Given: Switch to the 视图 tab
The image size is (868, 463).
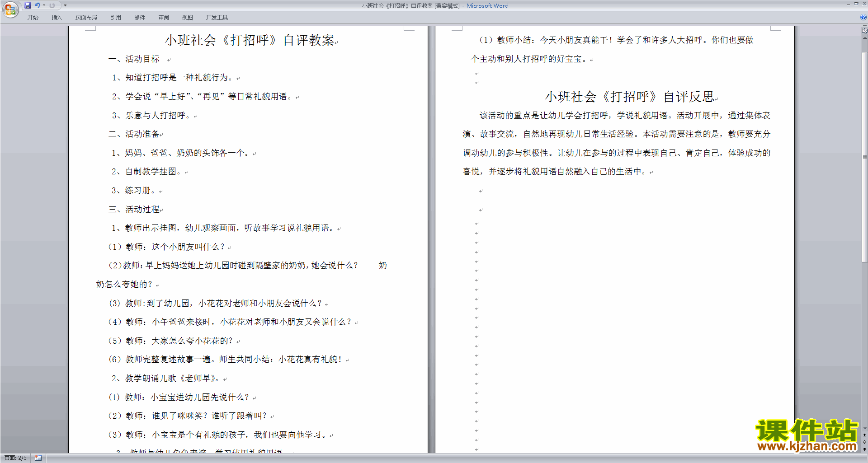Looking at the screenshot, I should (x=188, y=18).
